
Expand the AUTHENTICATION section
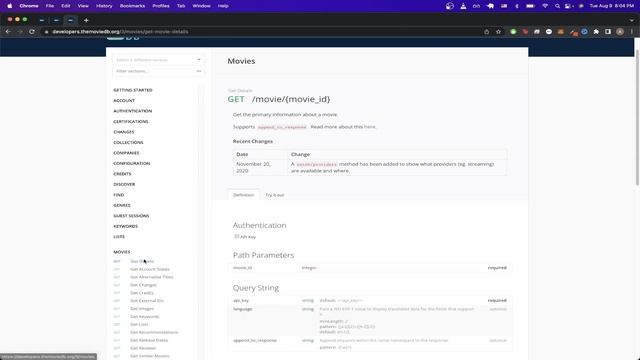pyautogui.click(x=133, y=111)
